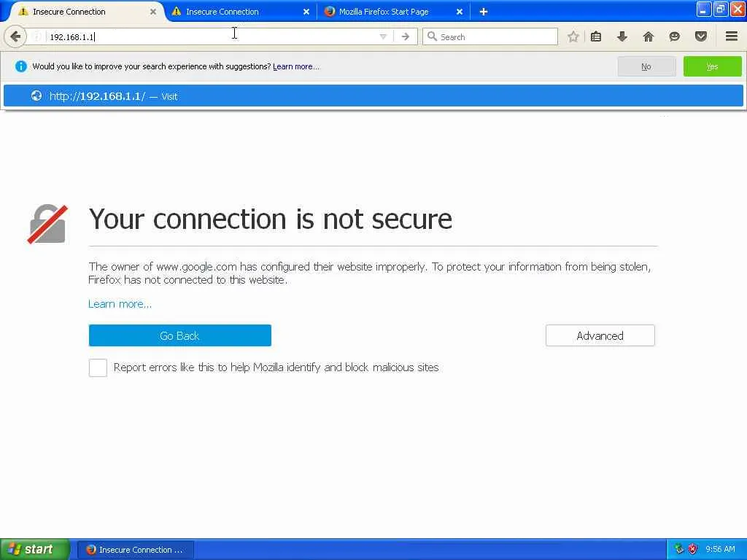747x560 pixels.
Task: Click the 9:56 AM clock
Action: pyautogui.click(x=720, y=550)
